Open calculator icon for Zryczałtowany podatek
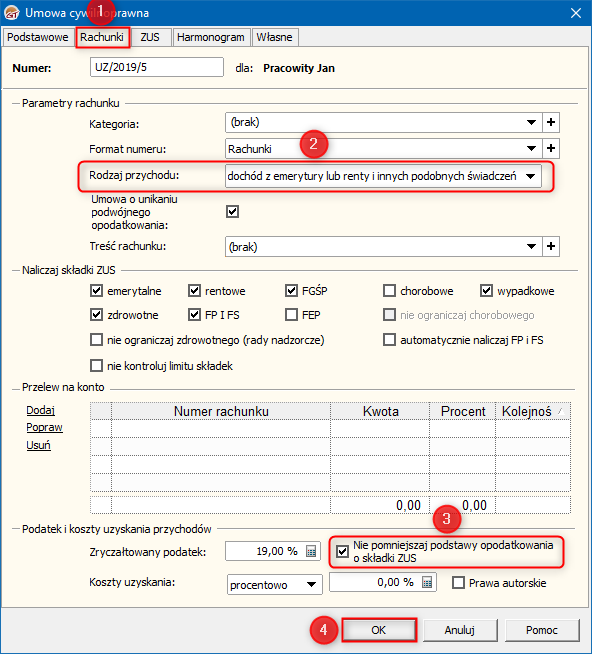 (x=311, y=551)
